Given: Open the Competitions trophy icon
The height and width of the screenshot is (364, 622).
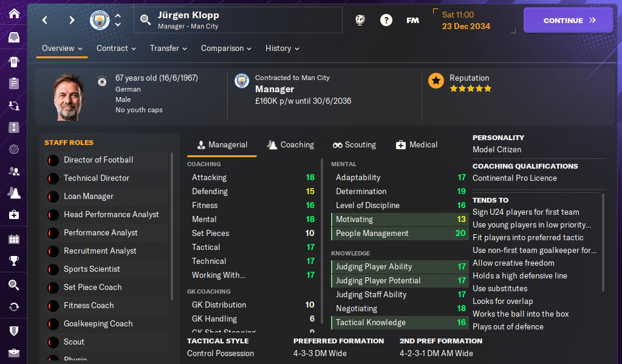Looking at the screenshot, I should (13, 261).
